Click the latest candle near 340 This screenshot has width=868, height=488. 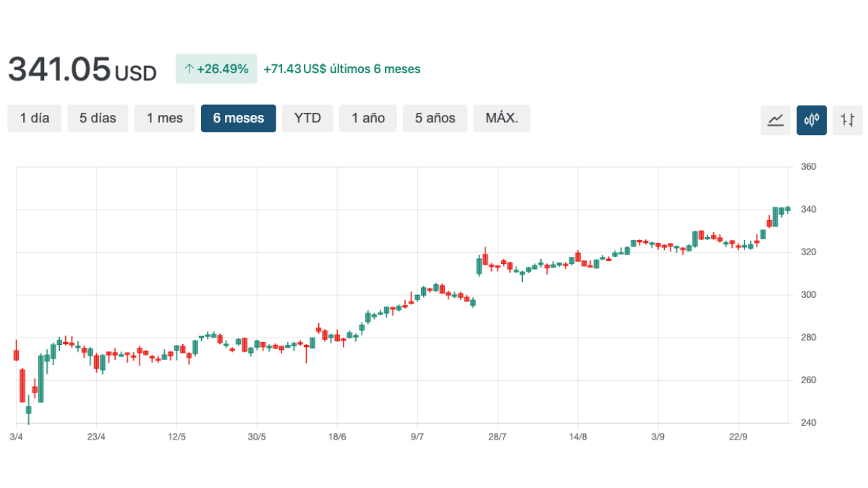788,210
